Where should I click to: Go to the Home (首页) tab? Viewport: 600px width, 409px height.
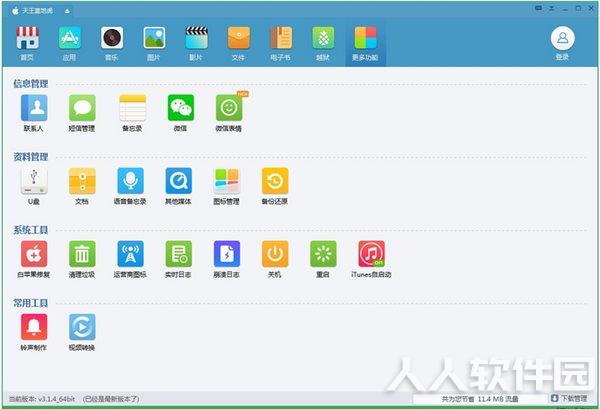27,44
